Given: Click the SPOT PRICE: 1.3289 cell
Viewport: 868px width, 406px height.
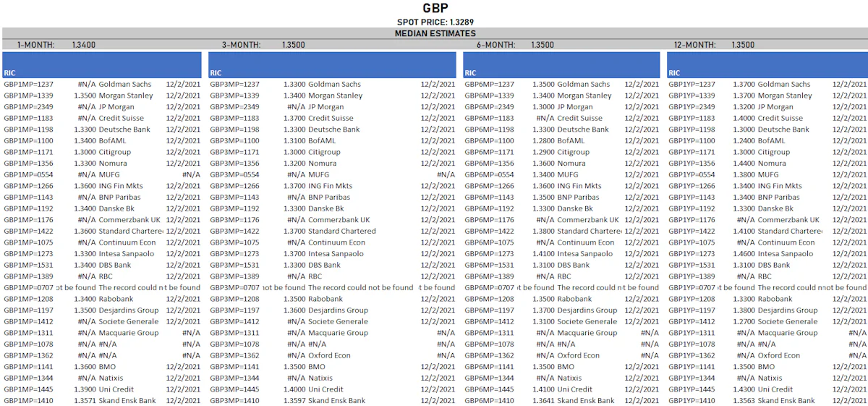Looking at the screenshot, I should [435, 22].
